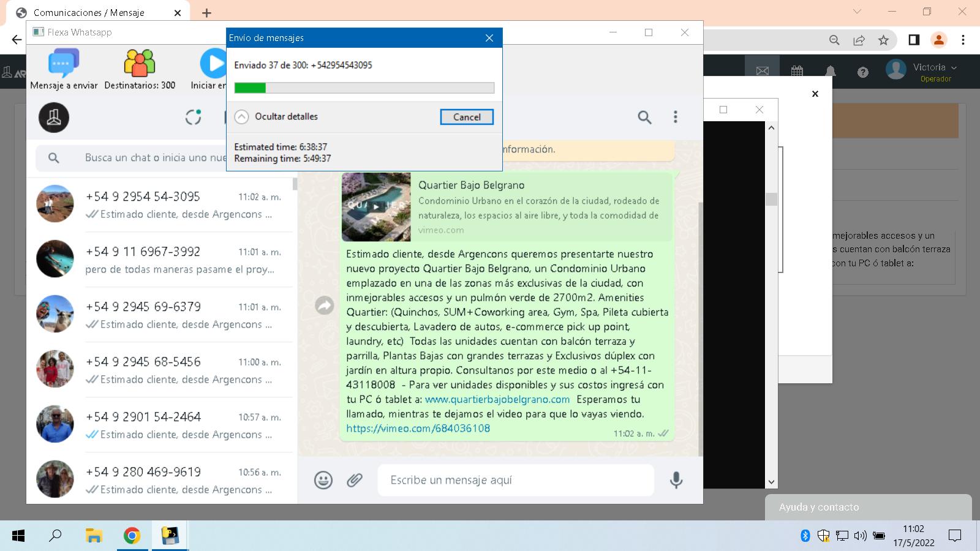This screenshot has width=980, height=551.
Task: Open Windows taskbar search
Action: point(55,536)
